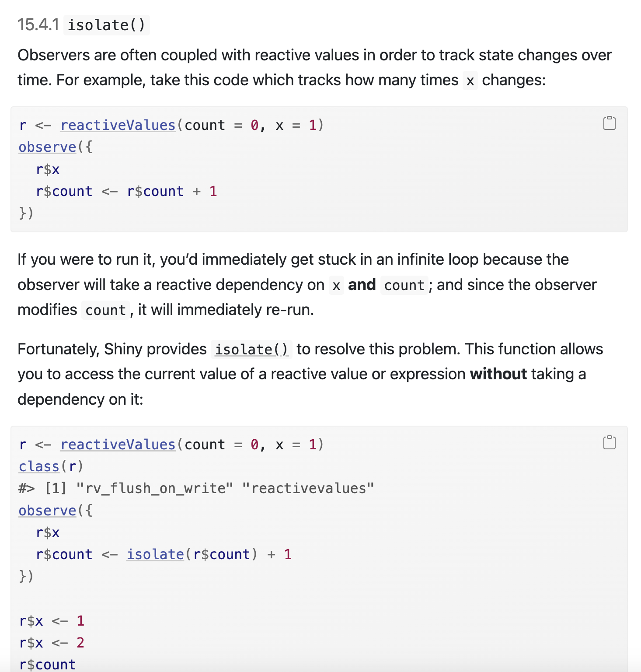Follow the class function link

tap(38, 467)
